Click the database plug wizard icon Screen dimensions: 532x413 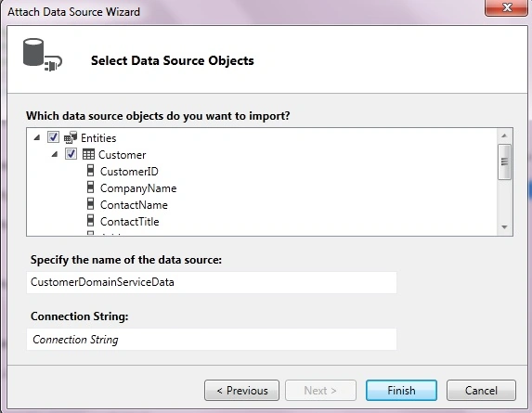43,55
